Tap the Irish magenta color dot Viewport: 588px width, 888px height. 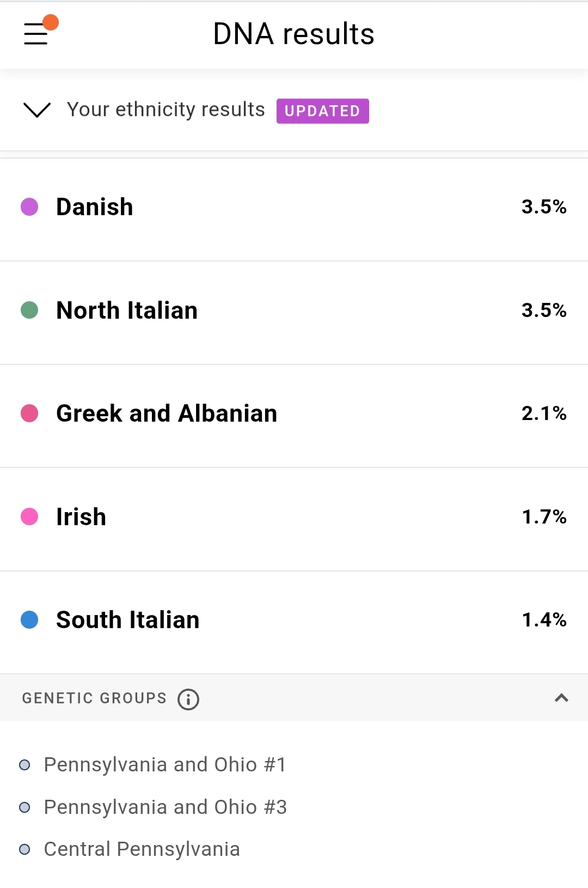(x=29, y=516)
